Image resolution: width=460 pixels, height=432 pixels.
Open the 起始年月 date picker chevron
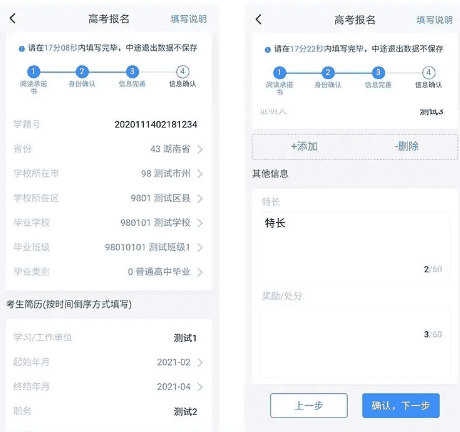200,362
